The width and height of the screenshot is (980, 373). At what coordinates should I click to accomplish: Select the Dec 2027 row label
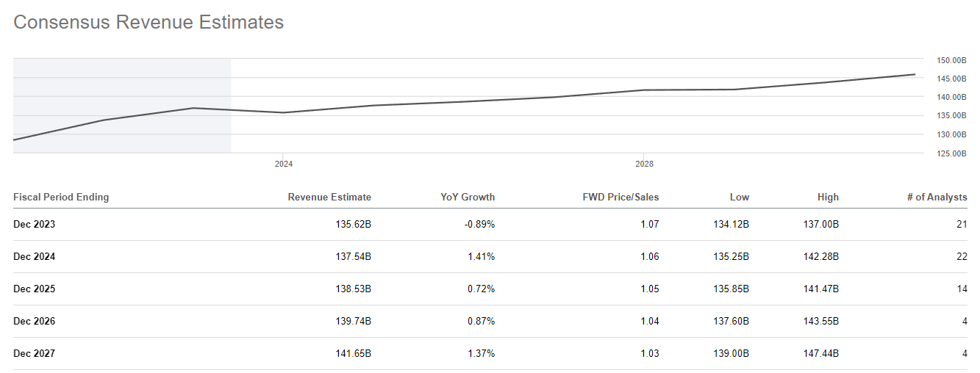click(x=35, y=354)
